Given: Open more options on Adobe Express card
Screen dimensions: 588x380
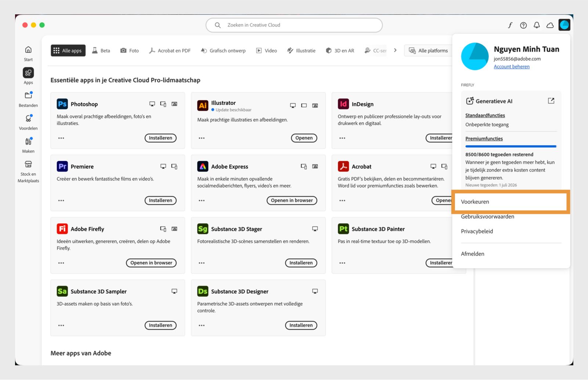Looking at the screenshot, I should pos(202,201).
